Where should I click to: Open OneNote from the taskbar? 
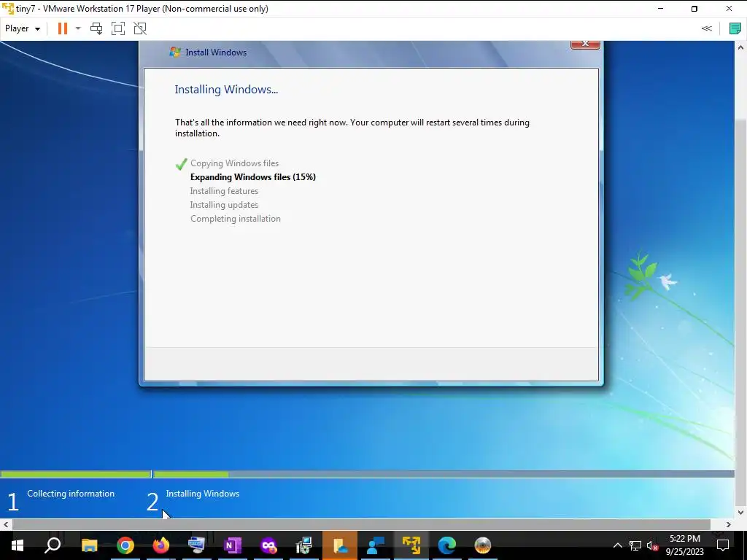[x=233, y=545]
